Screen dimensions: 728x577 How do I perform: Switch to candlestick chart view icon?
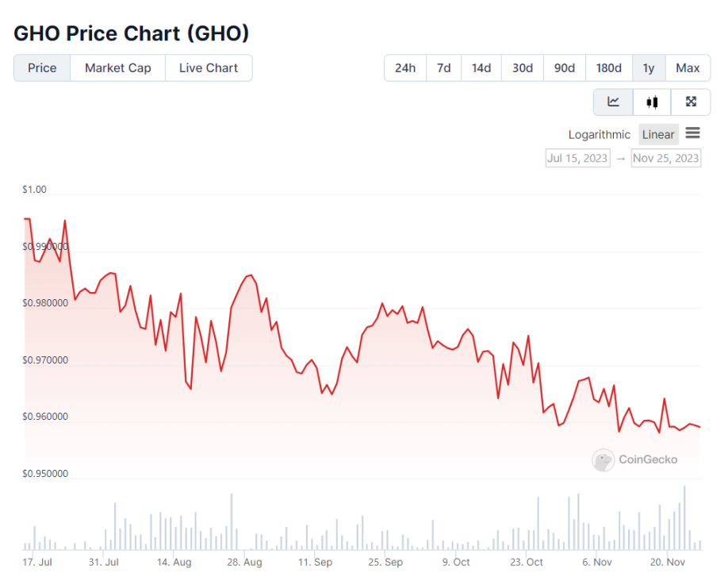[x=652, y=102]
